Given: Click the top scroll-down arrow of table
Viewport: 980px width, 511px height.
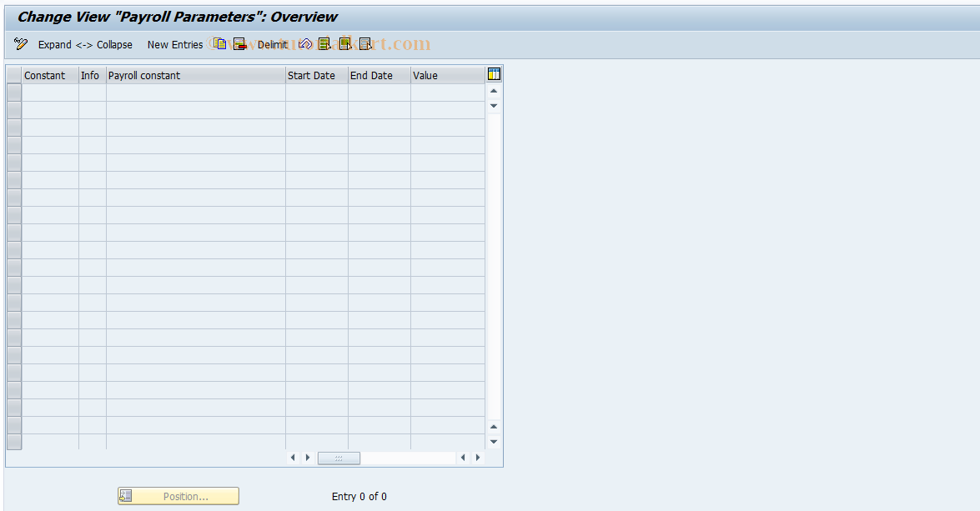Looking at the screenshot, I should (x=494, y=106).
